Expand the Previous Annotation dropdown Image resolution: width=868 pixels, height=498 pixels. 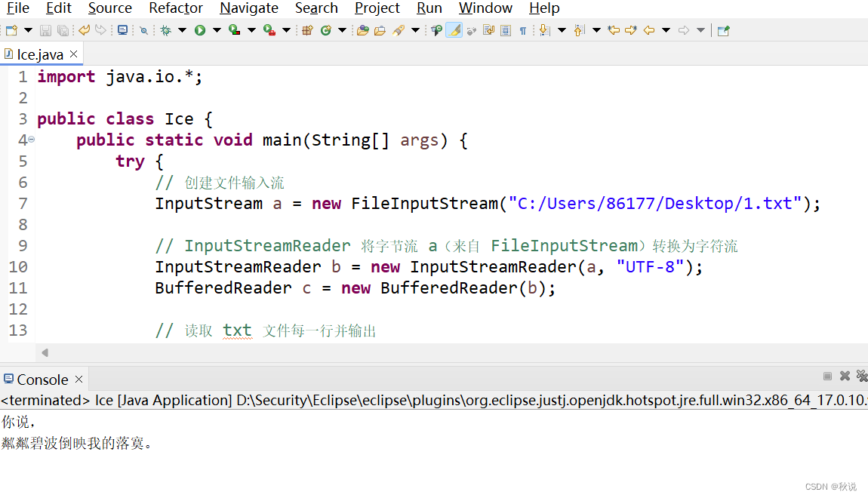[596, 30]
